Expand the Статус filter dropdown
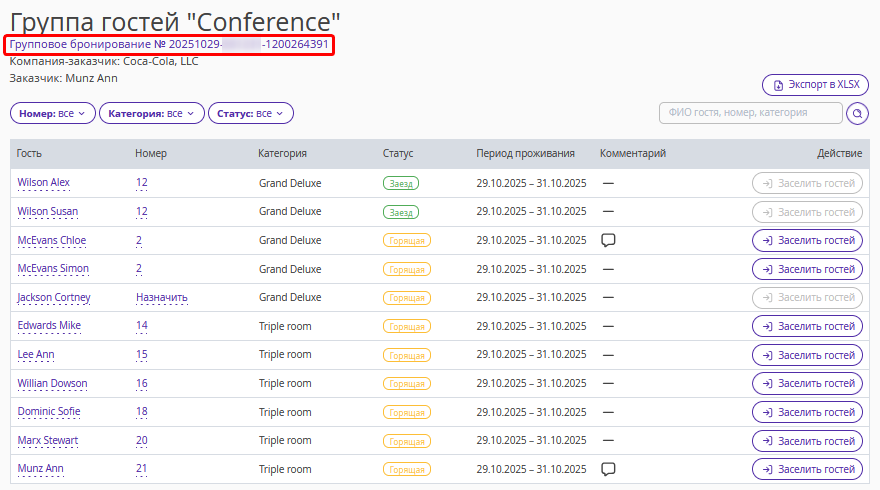The width and height of the screenshot is (880, 490). [x=250, y=114]
